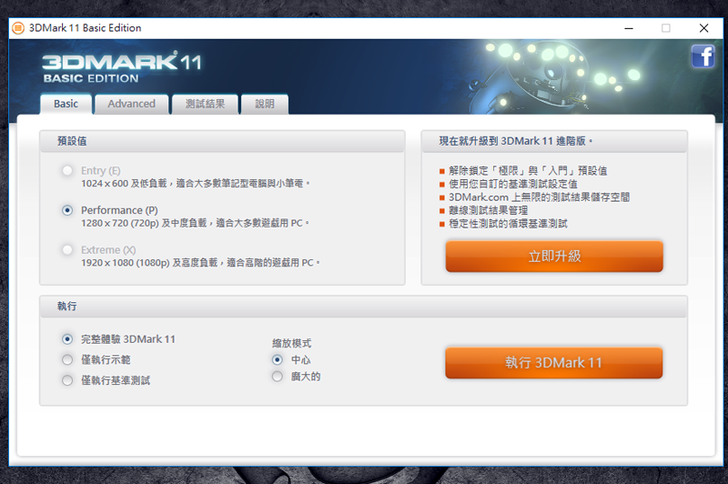Click the 3DMark title bar app icon

(18, 28)
